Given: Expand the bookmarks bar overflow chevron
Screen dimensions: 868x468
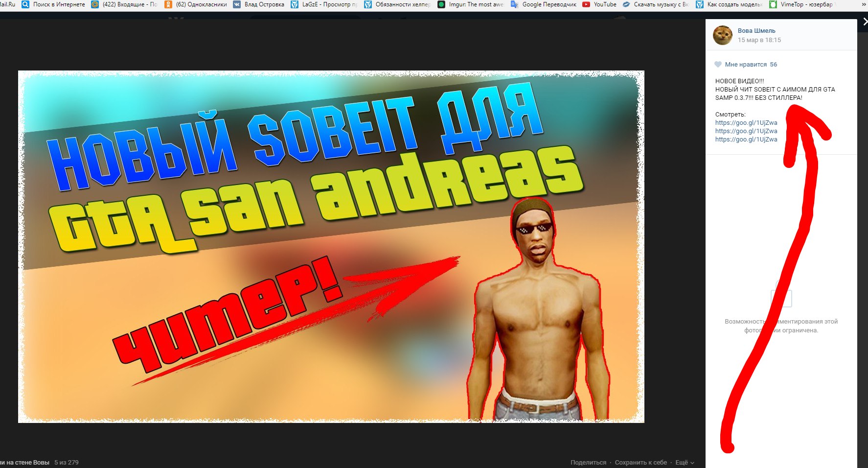Looking at the screenshot, I should pos(864,4).
